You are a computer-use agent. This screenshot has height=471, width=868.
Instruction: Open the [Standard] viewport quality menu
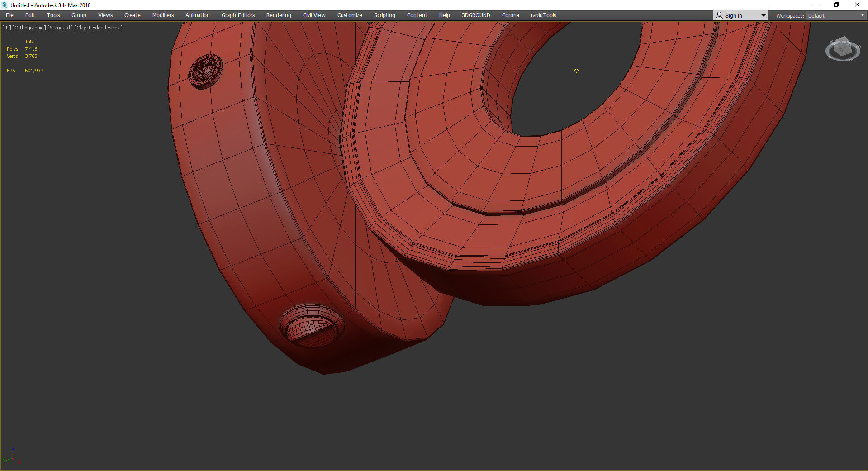(60, 28)
